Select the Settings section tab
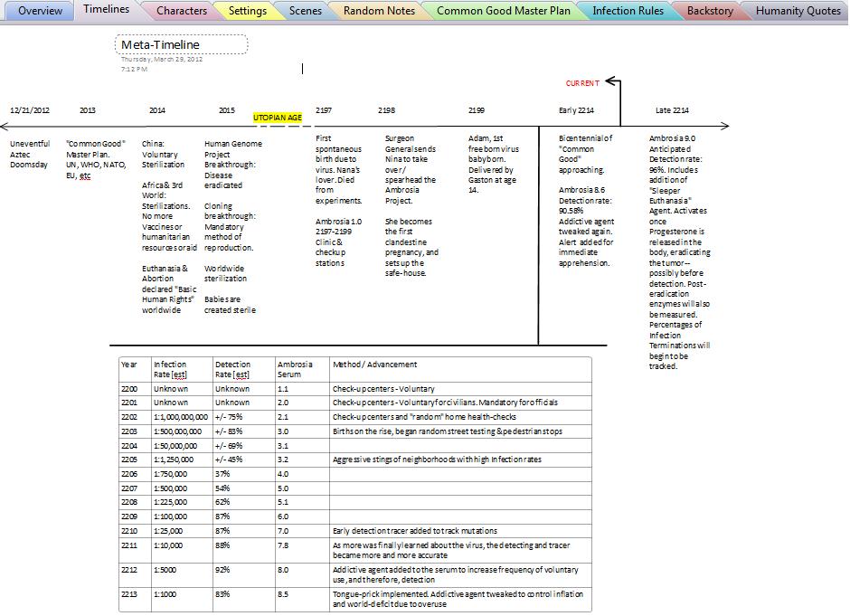Viewport: 850px width, 616px height. click(247, 11)
